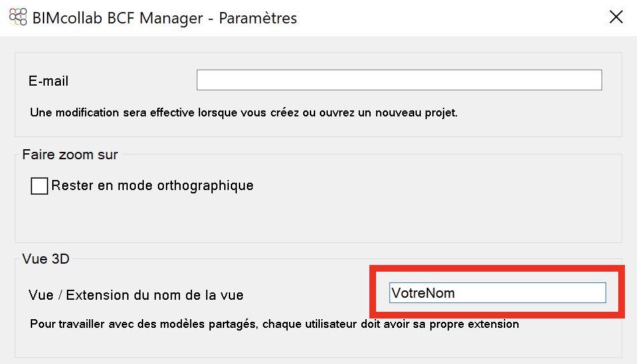Click the "Vue / Extension du nom de la vue" label
Screen dimensions: 637x364
[136, 295]
